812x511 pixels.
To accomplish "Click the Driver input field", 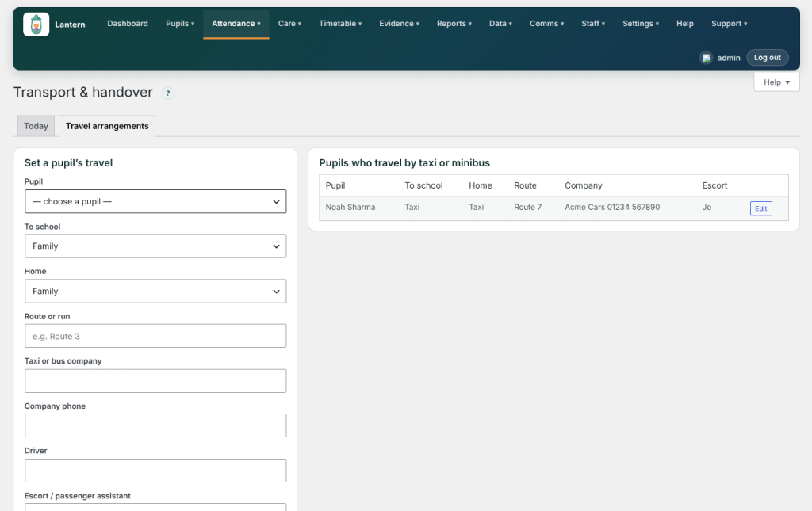I will coord(155,471).
